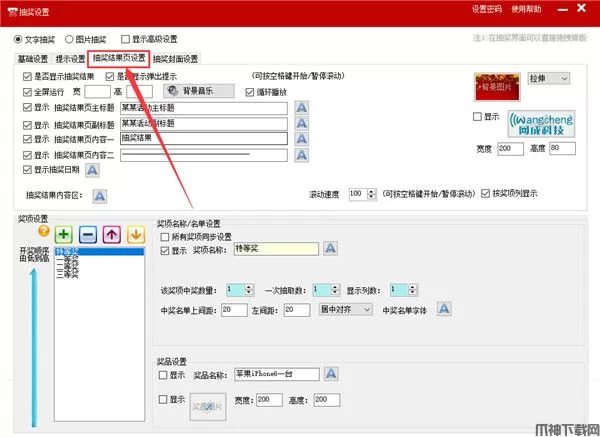The image size is (600, 437).
Task: Click the 抽奖结果页副标题 text field
Action: [204, 124]
